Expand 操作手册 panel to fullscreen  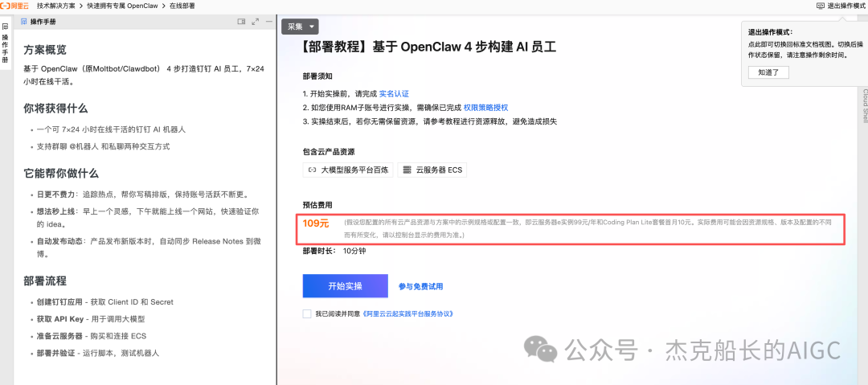[x=256, y=22]
